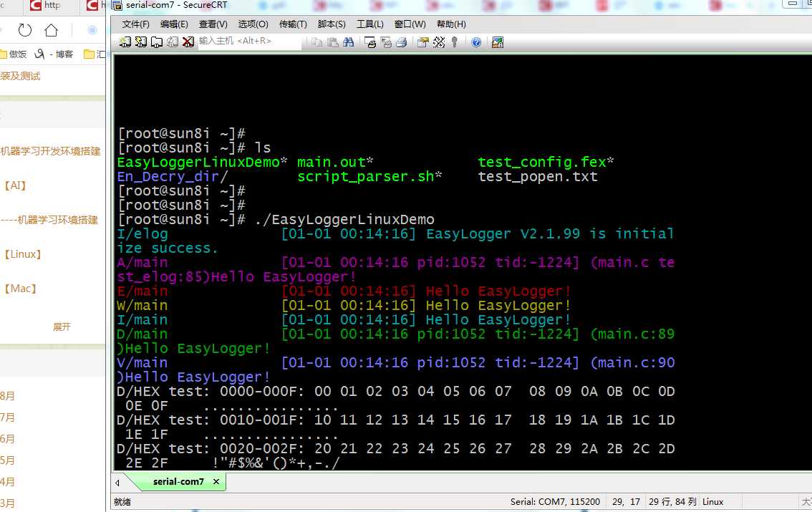Click 7月 archive link

click(7, 417)
